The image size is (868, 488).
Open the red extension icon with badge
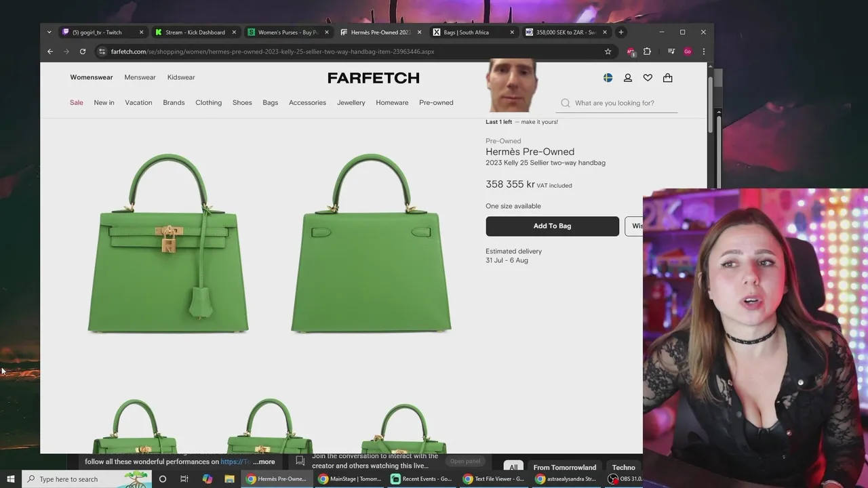(x=631, y=52)
